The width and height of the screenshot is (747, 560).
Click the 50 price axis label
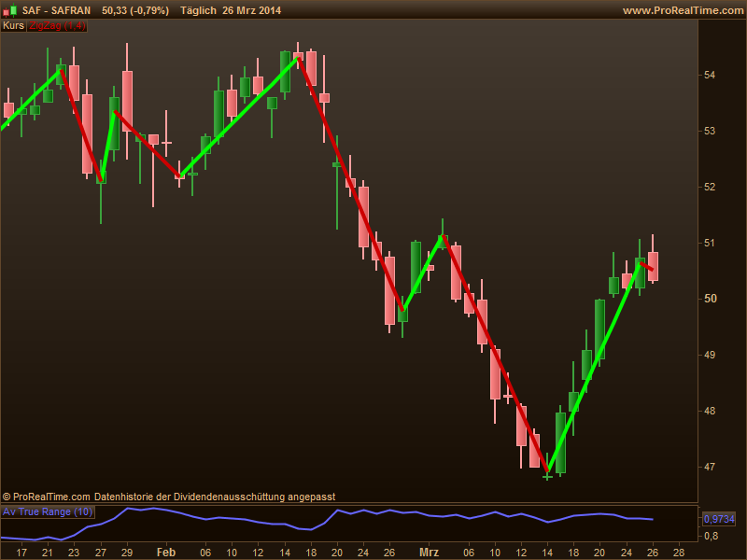(x=710, y=299)
